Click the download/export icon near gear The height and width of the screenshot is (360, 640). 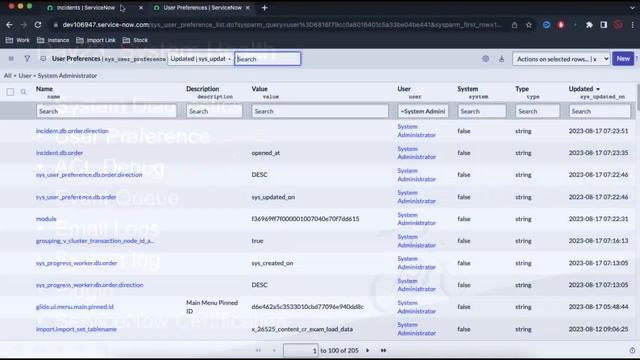[x=501, y=59]
